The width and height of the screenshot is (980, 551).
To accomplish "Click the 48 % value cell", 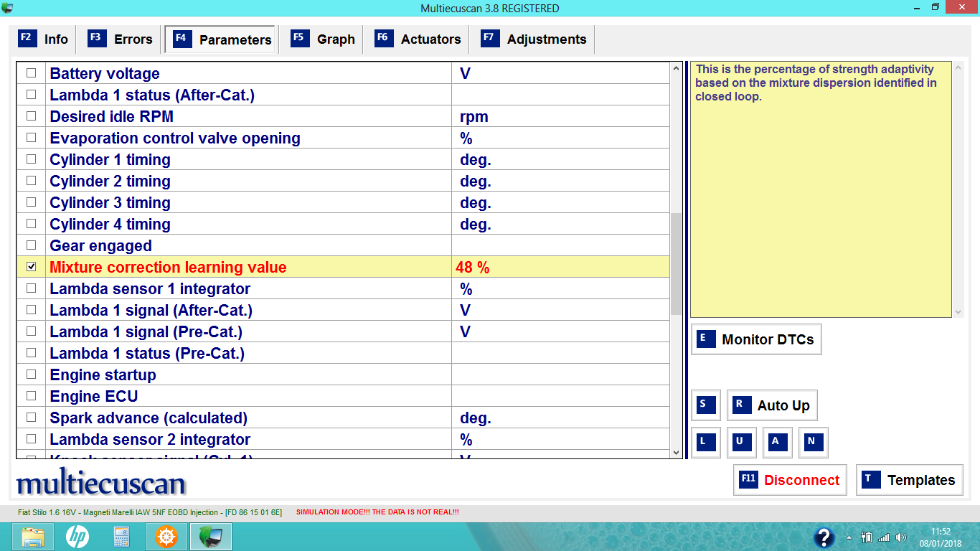I will point(560,267).
